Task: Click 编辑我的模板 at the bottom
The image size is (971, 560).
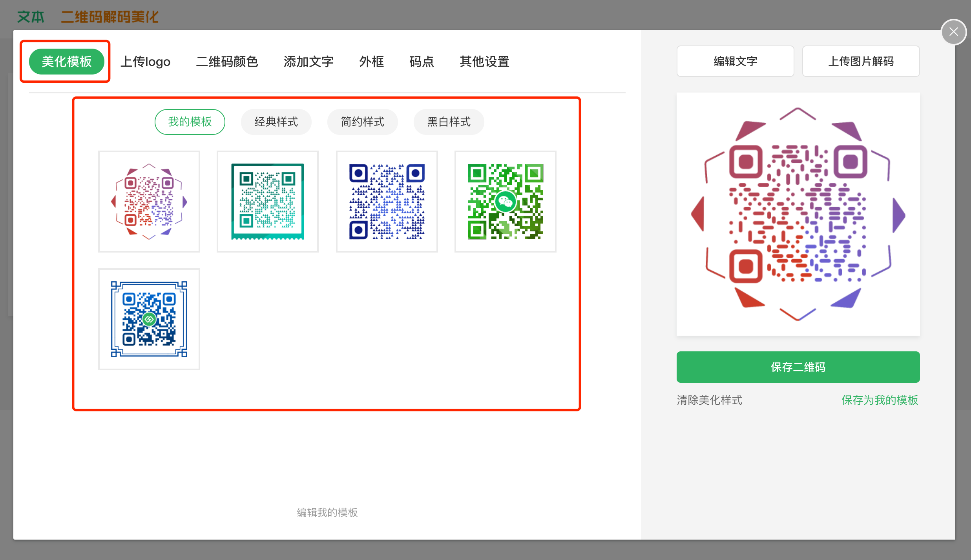Action: (327, 513)
